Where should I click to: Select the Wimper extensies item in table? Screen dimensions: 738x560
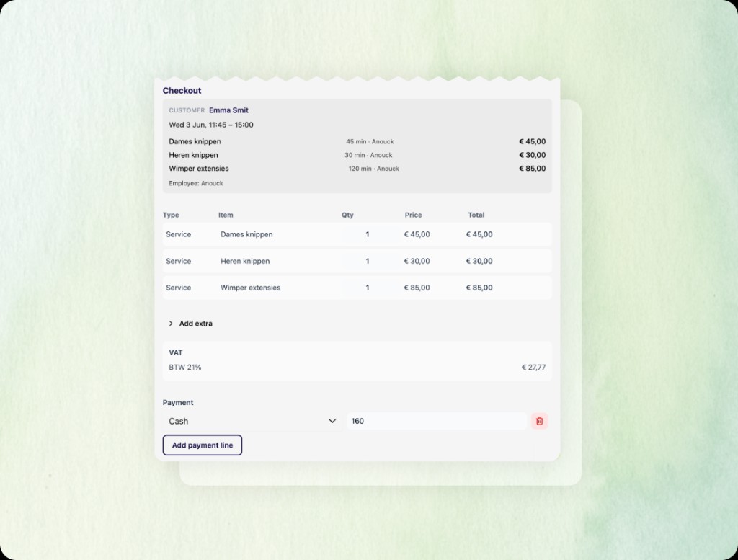click(x=250, y=288)
